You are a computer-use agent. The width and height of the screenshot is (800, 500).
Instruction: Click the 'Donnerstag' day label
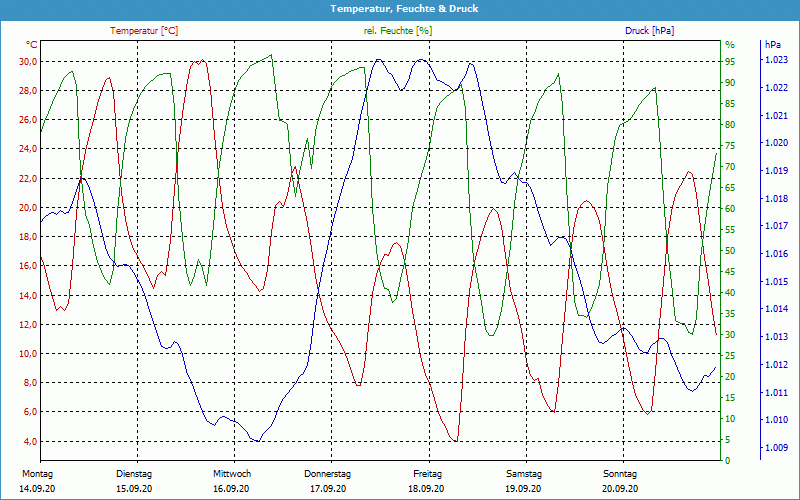(328, 473)
